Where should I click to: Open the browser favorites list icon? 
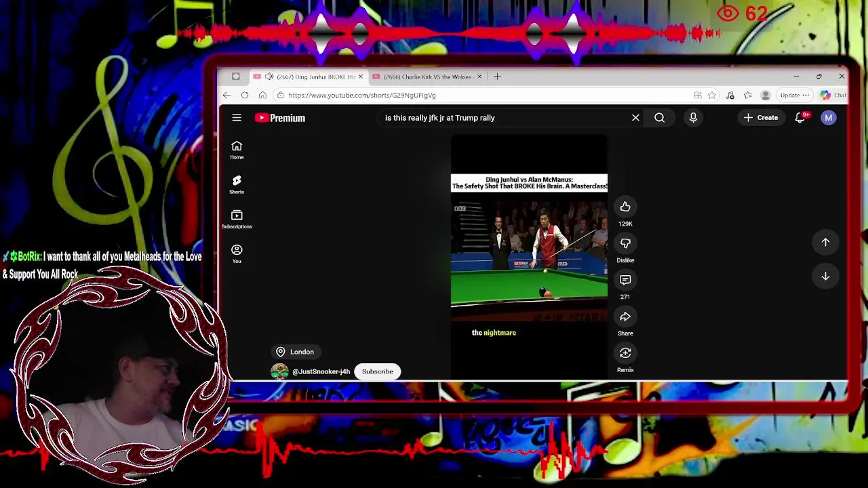pos(747,96)
